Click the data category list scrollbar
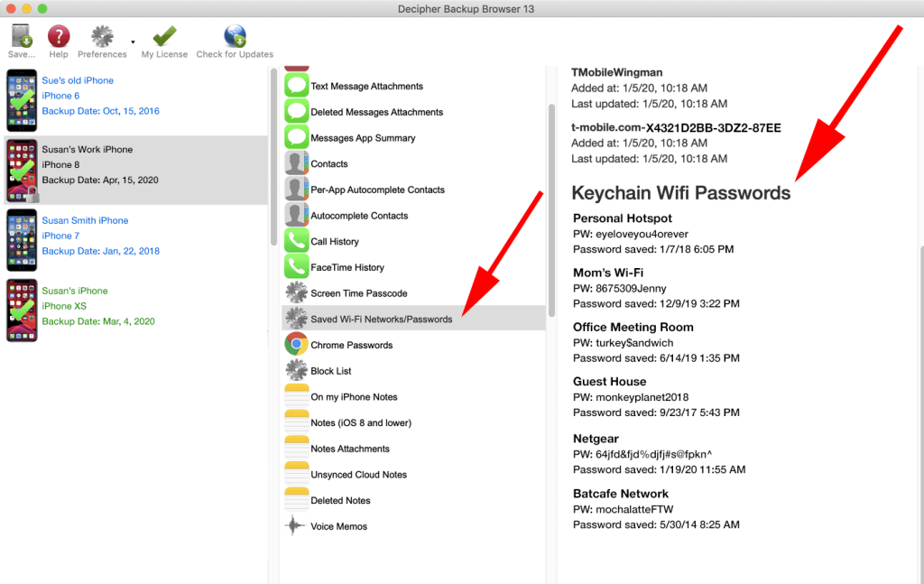924x584 pixels. point(551,210)
